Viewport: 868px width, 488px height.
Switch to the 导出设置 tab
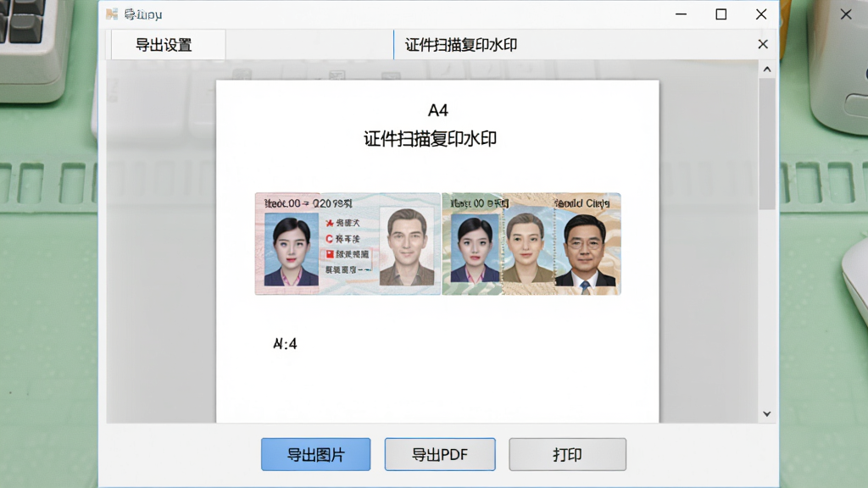[169, 45]
